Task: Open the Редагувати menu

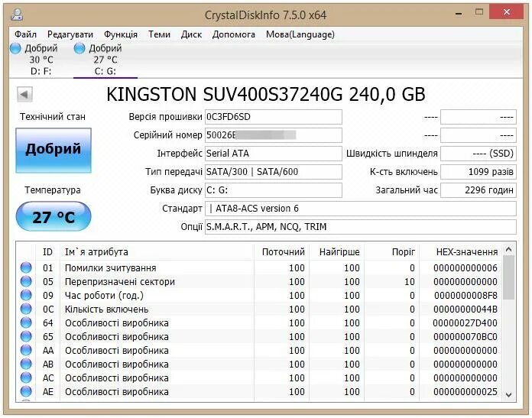Action: [x=70, y=34]
